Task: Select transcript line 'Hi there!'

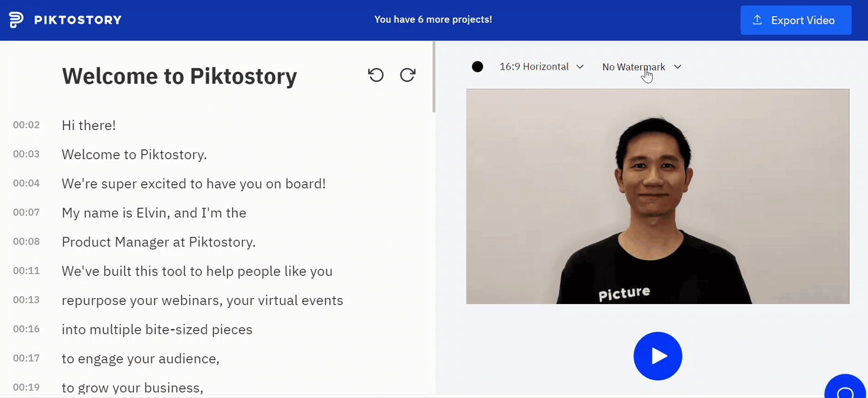Action: [89, 125]
